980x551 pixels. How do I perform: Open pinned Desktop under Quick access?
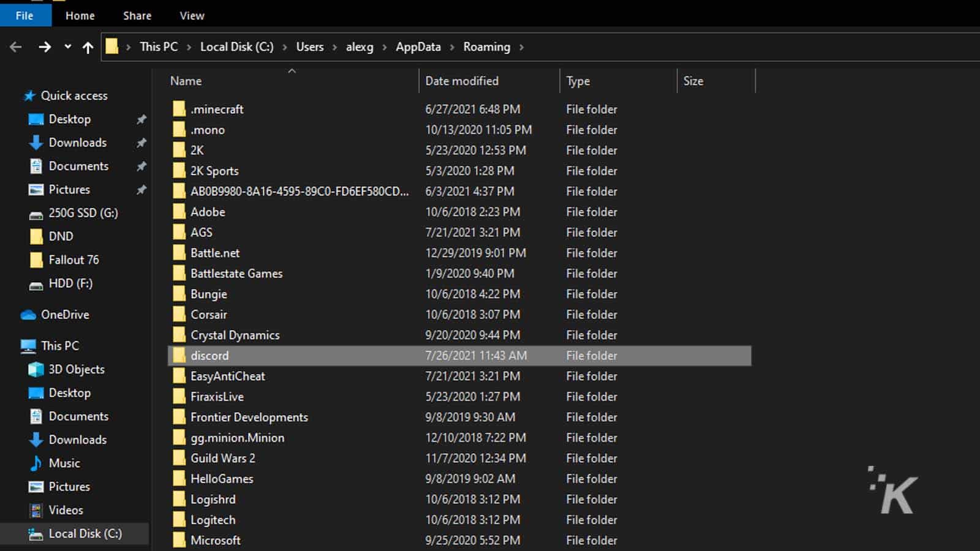pyautogui.click(x=70, y=119)
